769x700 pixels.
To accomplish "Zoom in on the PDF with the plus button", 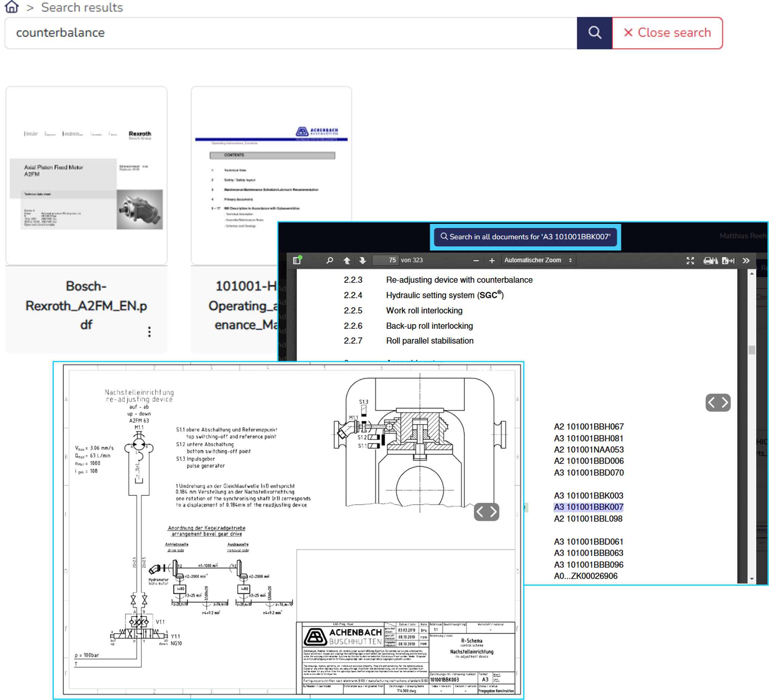I will (492, 260).
